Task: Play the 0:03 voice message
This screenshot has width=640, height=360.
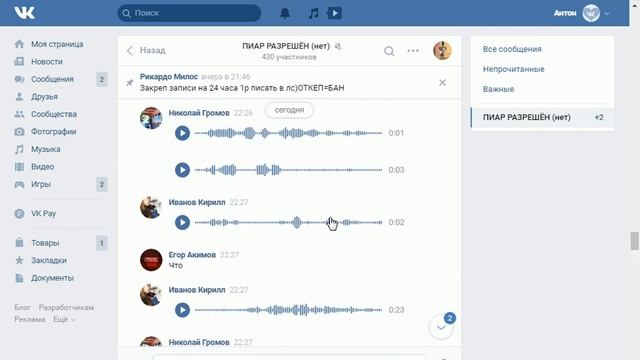Action: point(182,170)
